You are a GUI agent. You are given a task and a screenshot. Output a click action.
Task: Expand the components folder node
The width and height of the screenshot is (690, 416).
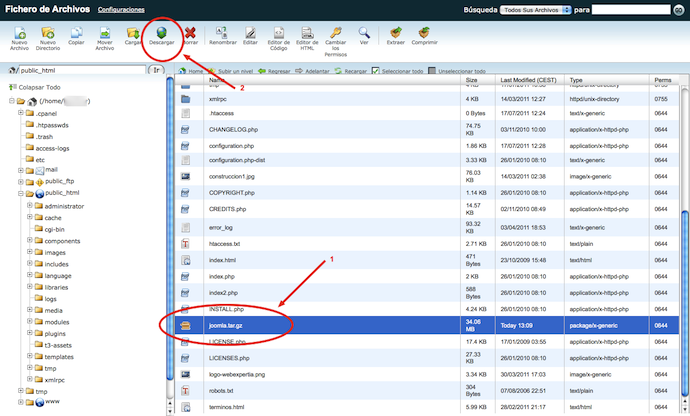coord(29,240)
